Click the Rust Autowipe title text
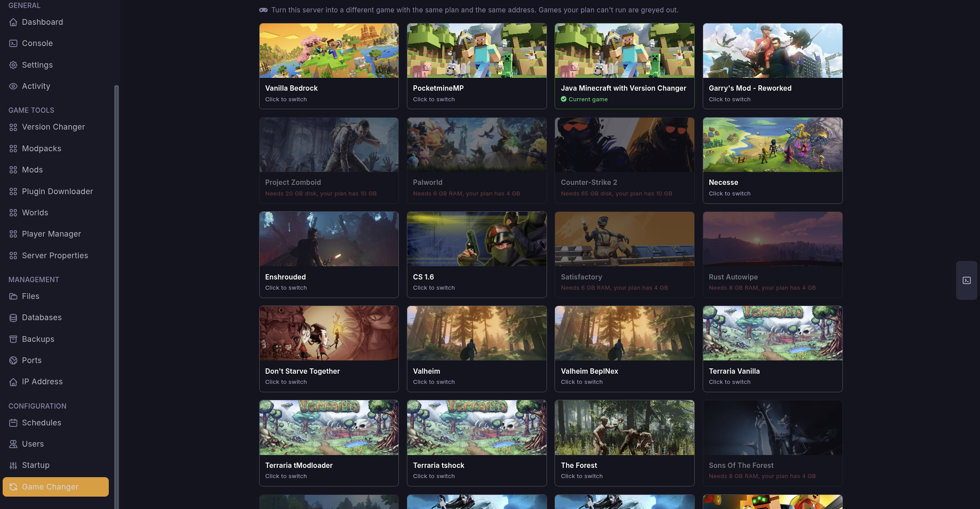 tap(733, 277)
